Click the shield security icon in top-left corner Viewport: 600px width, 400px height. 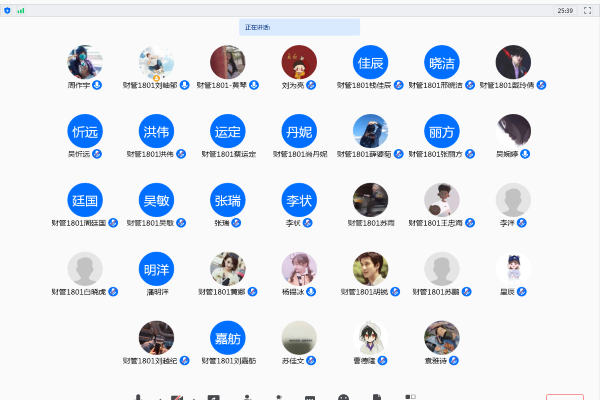tap(8, 10)
